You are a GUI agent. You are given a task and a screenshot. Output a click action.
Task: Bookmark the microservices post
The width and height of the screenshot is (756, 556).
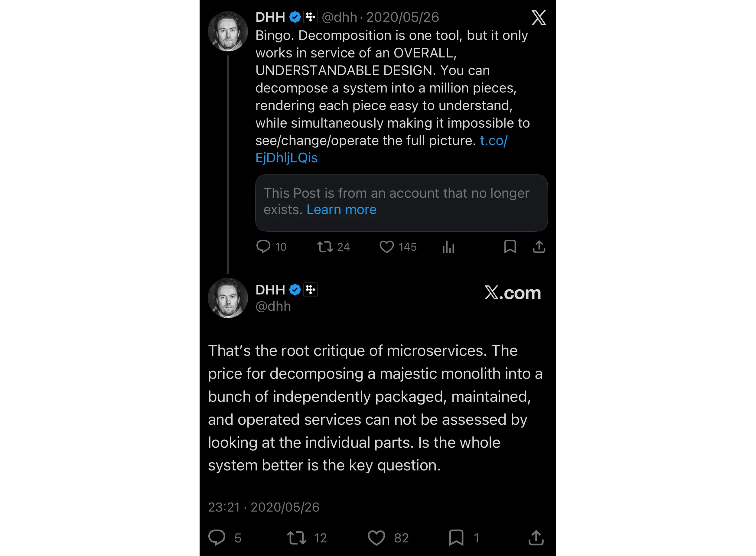tap(456, 538)
